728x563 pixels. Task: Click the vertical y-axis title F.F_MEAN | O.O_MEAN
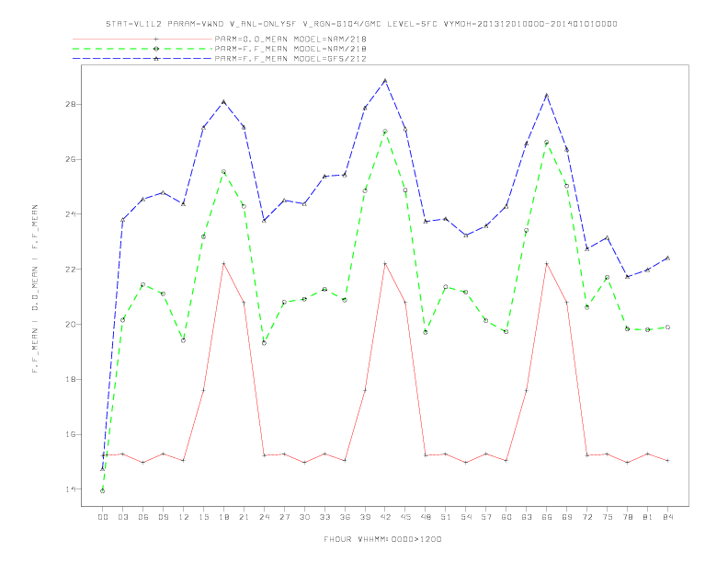[x=35, y=289]
